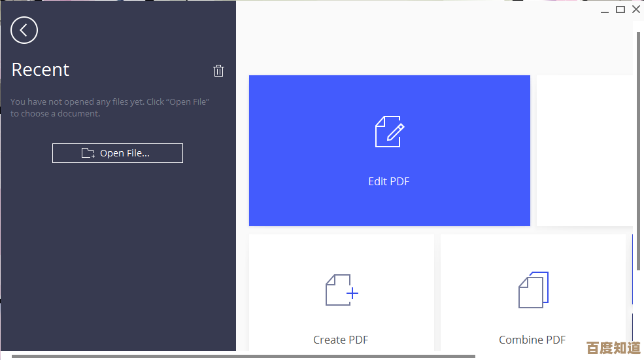Click the "Recent" panel heading
The image size is (644, 360).
tap(41, 70)
